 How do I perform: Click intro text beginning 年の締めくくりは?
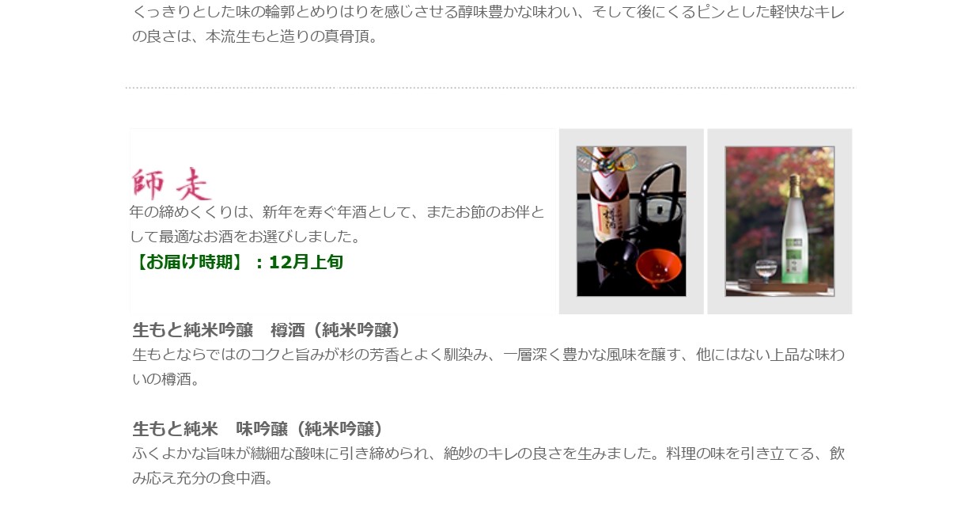click(338, 224)
